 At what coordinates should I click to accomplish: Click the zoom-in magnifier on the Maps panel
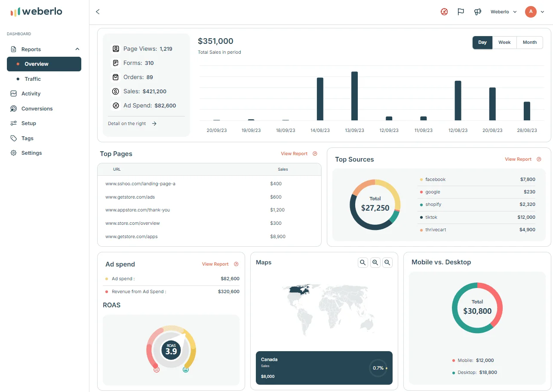pos(375,262)
